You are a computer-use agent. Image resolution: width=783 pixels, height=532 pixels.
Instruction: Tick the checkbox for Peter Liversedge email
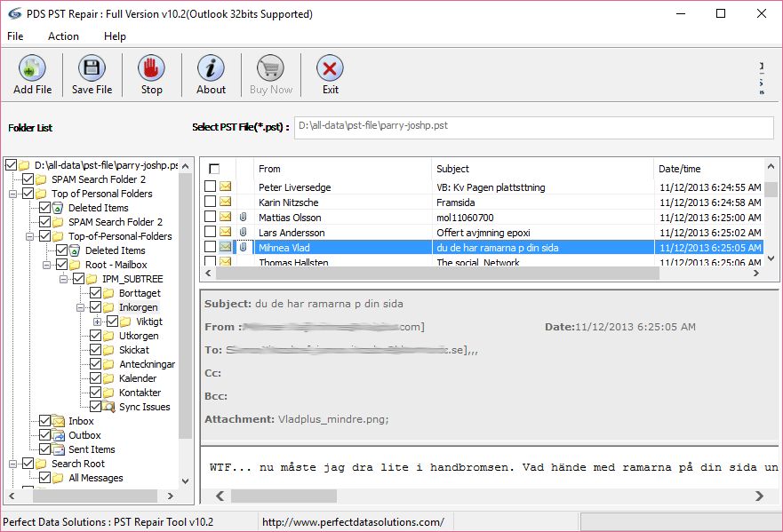[211, 187]
